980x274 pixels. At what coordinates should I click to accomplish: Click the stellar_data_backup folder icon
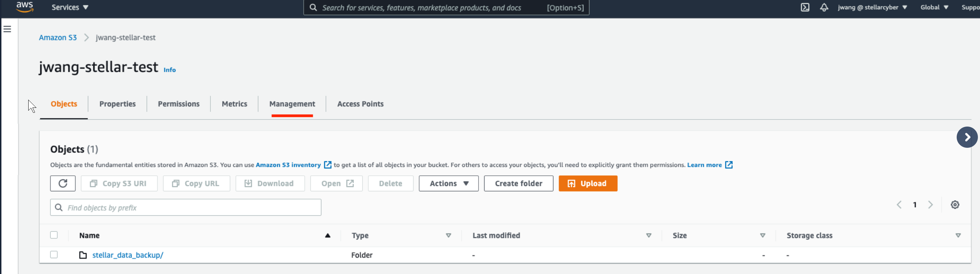coord(83,255)
